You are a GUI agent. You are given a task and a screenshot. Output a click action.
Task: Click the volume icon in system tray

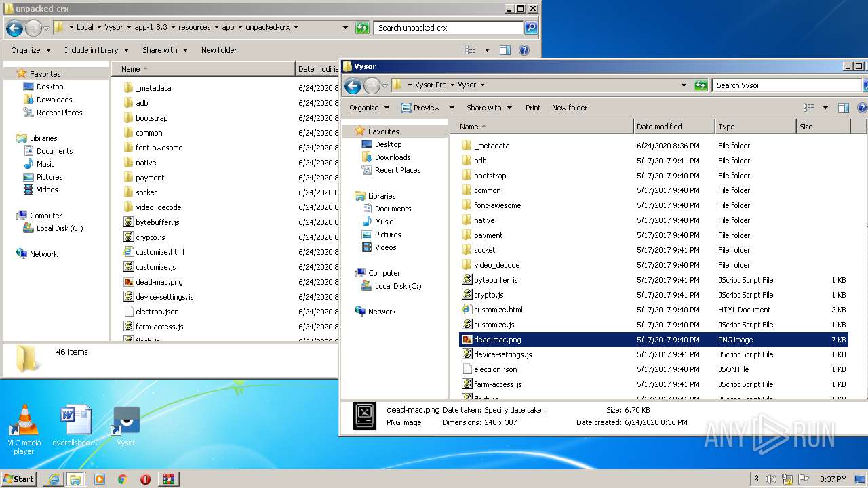772,479
